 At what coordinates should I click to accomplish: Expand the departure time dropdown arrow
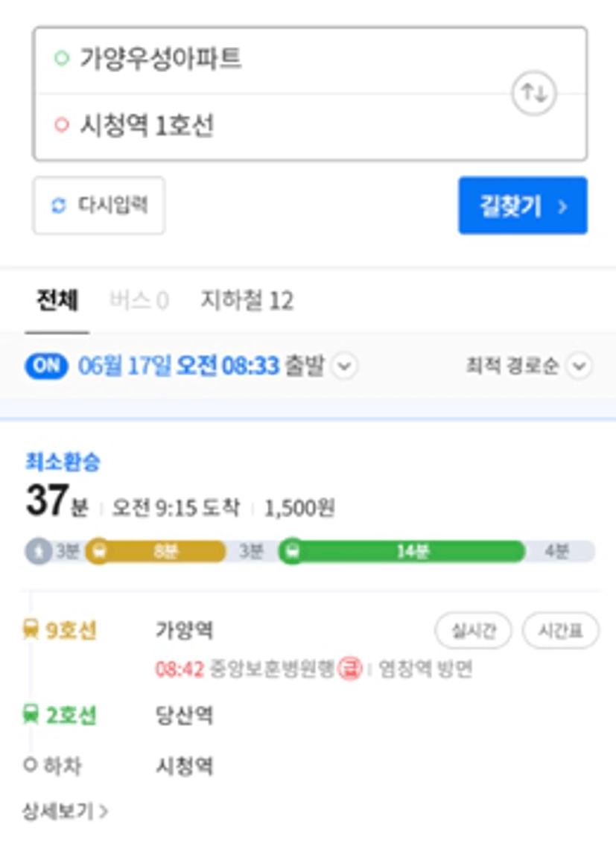coord(344,366)
